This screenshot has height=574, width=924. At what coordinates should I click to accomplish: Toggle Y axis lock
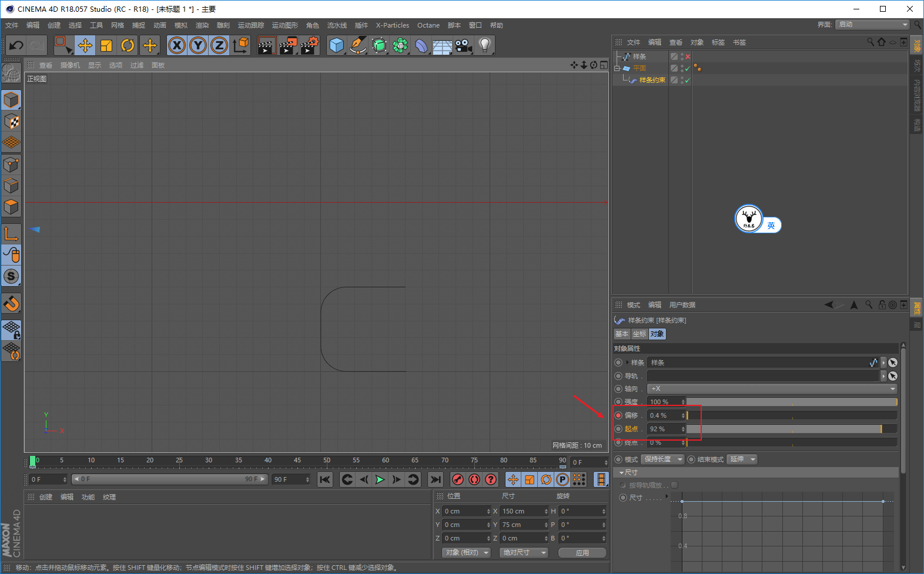[198, 45]
